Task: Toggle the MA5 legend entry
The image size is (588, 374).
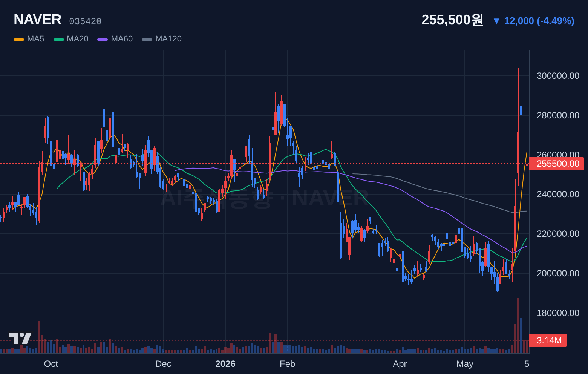Action: [29, 39]
